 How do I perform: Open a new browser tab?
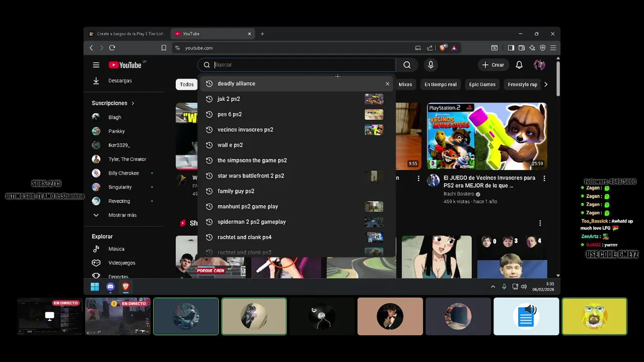262,34
